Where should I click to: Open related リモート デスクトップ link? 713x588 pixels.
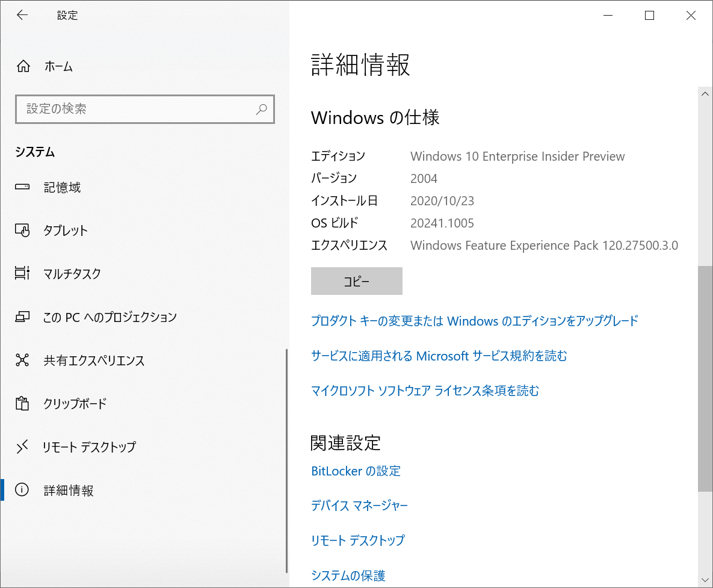(x=358, y=540)
